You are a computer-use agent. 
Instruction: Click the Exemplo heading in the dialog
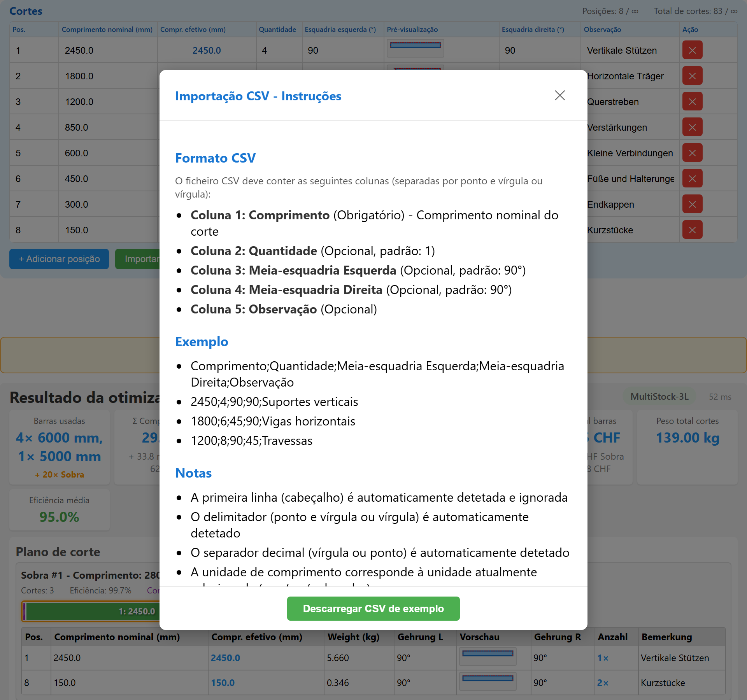[202, 341]
